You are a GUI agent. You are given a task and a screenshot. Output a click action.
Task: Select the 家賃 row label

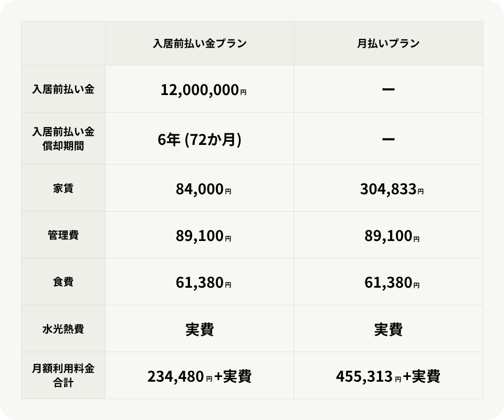point(63,188)
